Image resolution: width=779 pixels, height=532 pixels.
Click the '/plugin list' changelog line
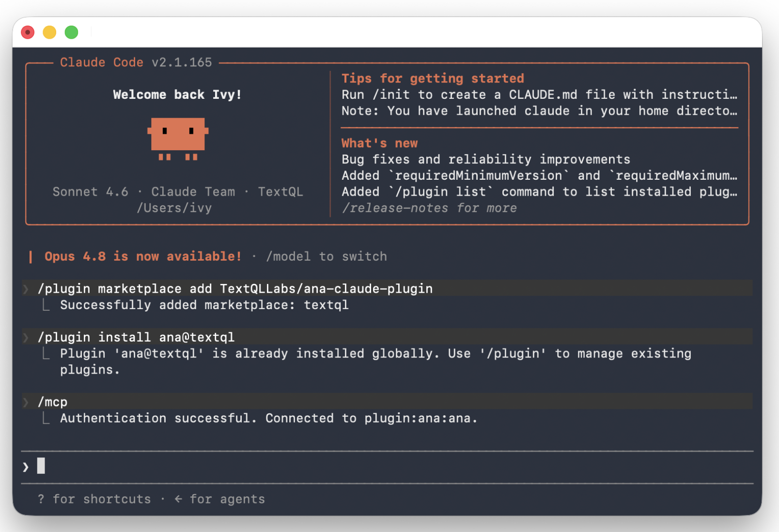click(x=539, y=192)
